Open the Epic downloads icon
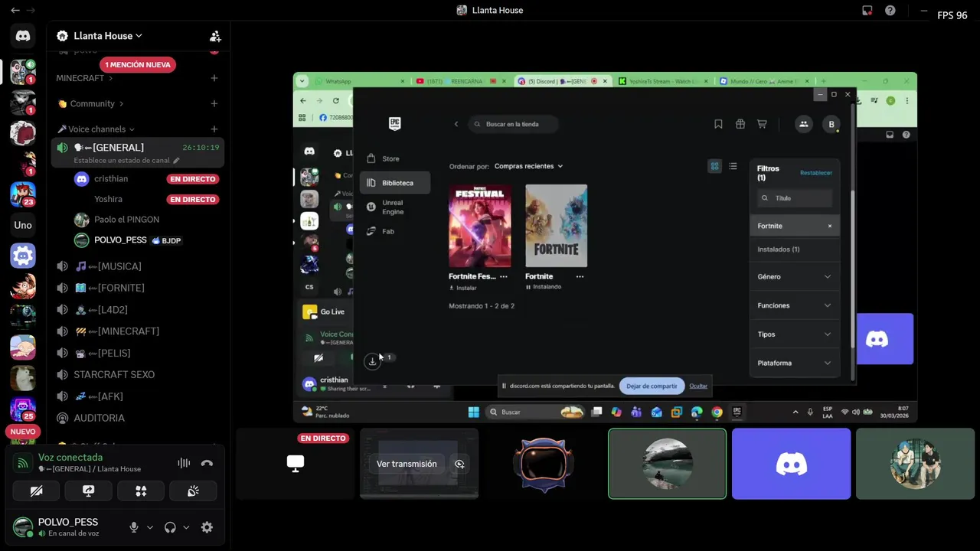This screenshot has height=551, width=980. [372, 361]
